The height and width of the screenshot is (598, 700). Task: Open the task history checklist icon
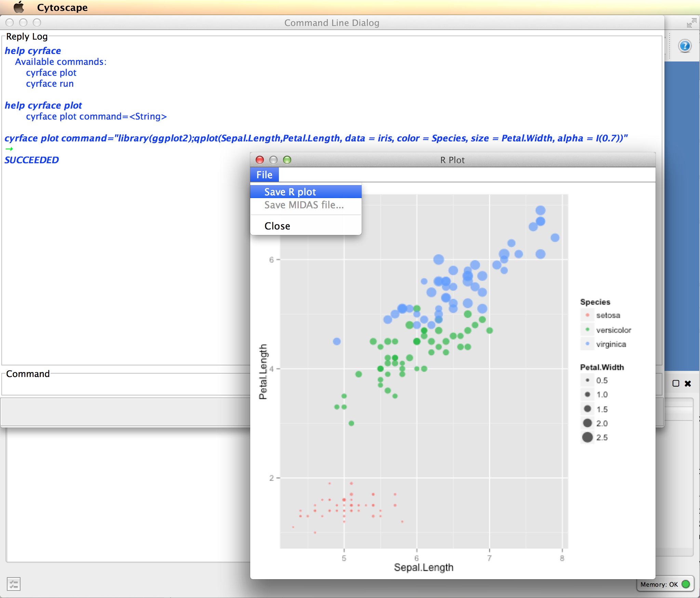[14, 584]
